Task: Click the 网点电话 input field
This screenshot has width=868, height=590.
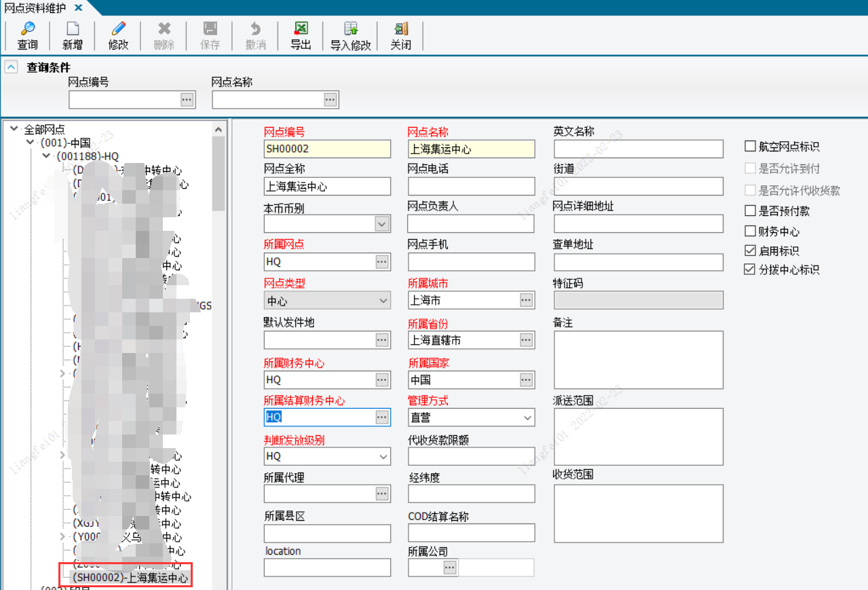Action: coord(471,186)
